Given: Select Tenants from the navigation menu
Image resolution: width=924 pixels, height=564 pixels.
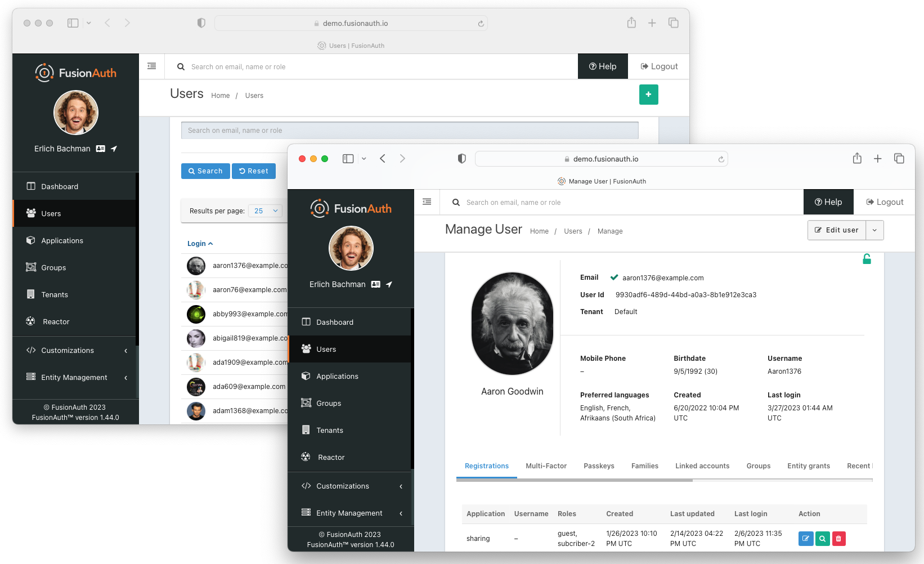Looking at the screenshot, I should coord(329,430).
